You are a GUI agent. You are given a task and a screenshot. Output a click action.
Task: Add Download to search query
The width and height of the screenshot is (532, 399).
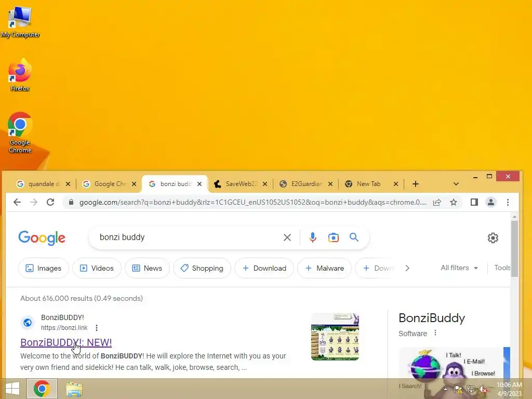point(264,268)
